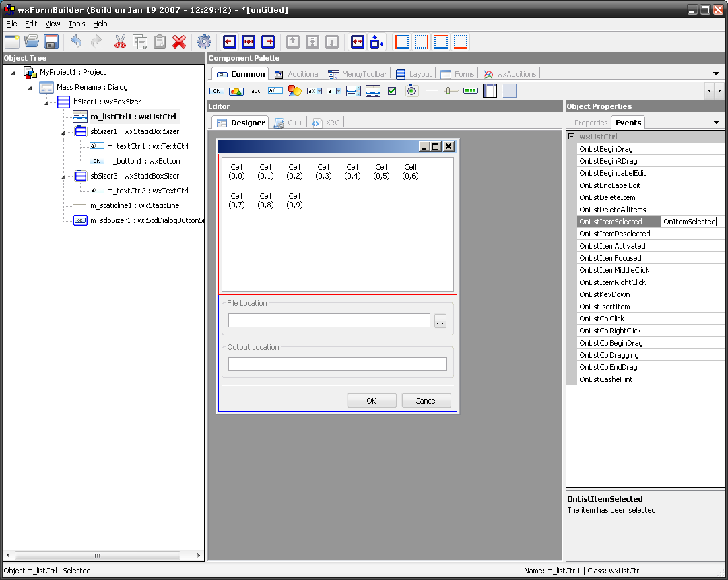Screen dimensions: 728x580
Task: Open the Tools menu
Action: pos(77,24)
